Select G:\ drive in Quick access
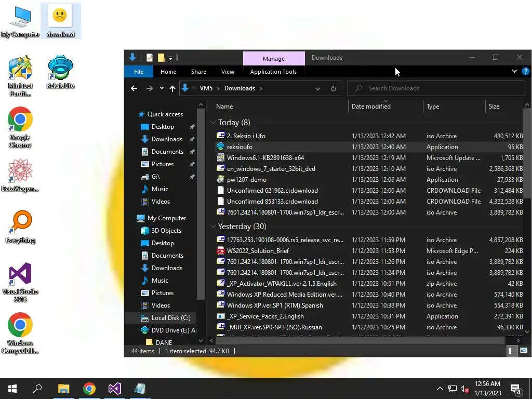532x399 pixels. (x=151, y=177)
